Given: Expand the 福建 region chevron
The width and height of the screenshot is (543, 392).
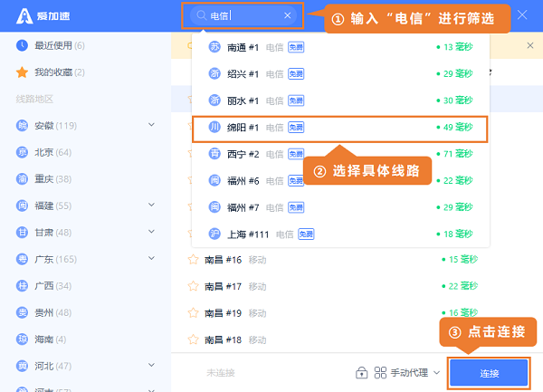Looking at the screenshot, I should 152,206.
